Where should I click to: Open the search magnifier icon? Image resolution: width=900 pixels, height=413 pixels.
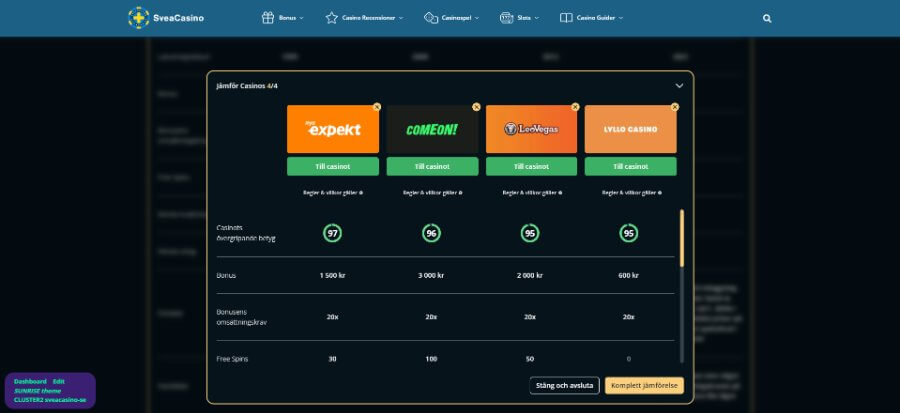coord(767,18)
